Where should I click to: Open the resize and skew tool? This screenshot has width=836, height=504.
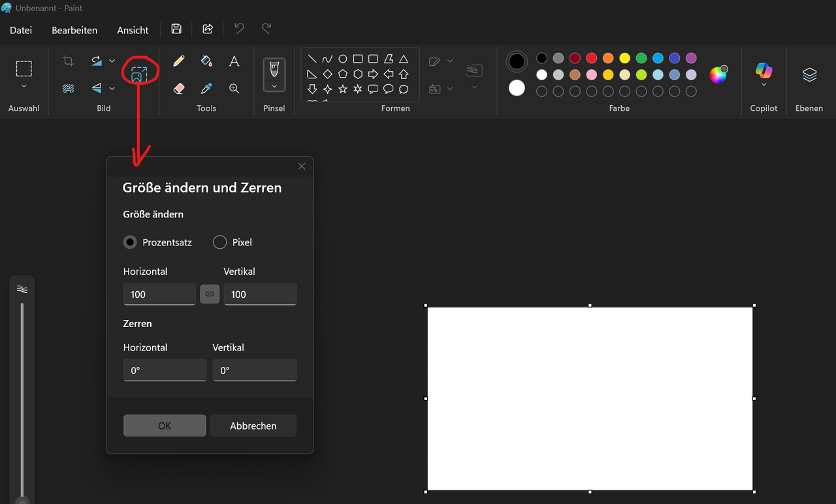(x=139, y=74)
